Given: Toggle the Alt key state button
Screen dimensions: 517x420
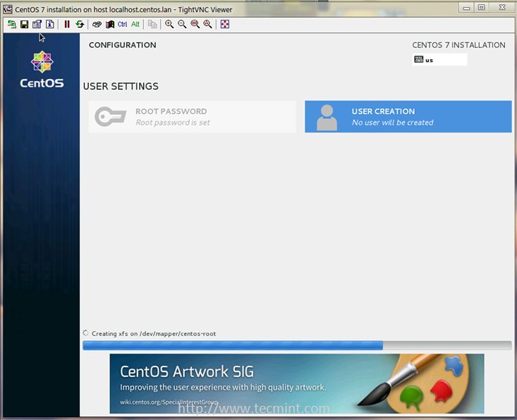Looking at the screenshot, I should [x=135, y=24].
